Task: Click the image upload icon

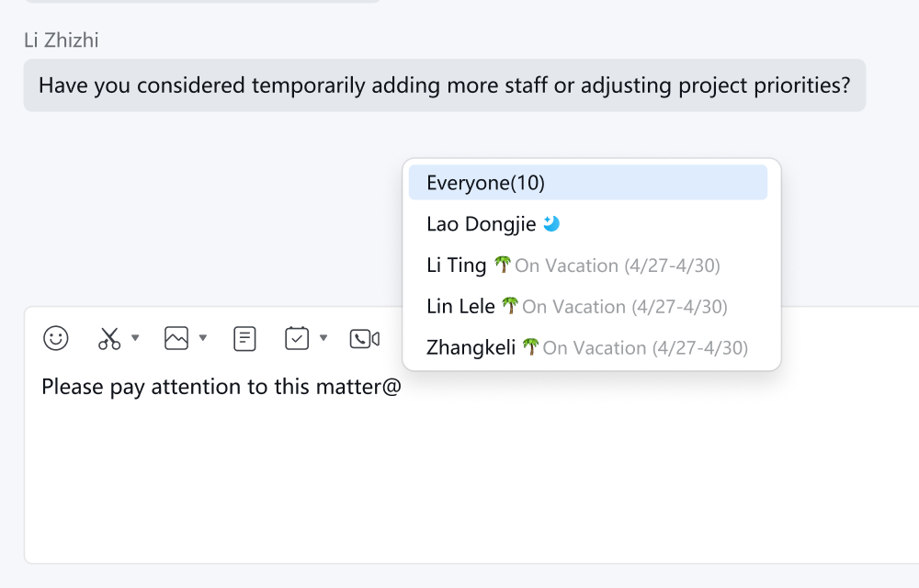Action: [x=176, y=338]
